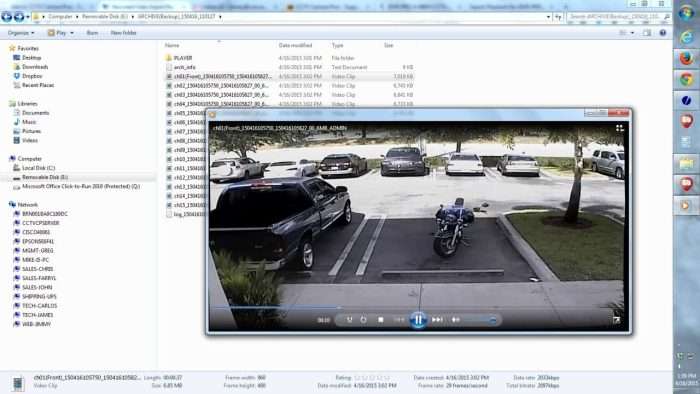This screenshot has width=700, height=394.
Task: Turn on repeat in media player
Action: [363, 319]
